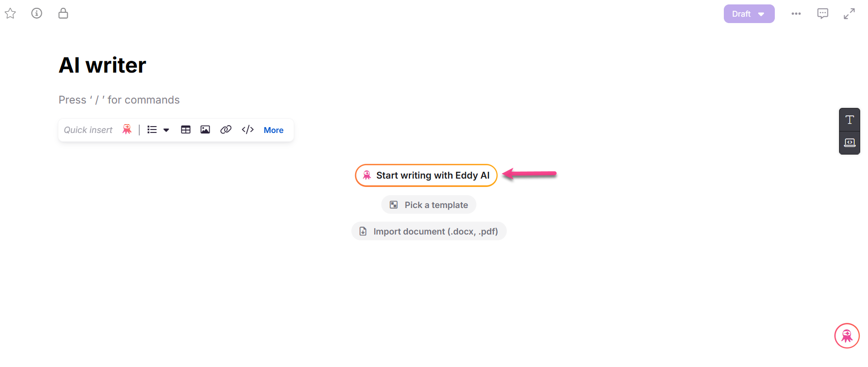Switch to the WYSIWYG text editor mode
The height and width of the screenshot is (367, 868).
coord(849,119)
